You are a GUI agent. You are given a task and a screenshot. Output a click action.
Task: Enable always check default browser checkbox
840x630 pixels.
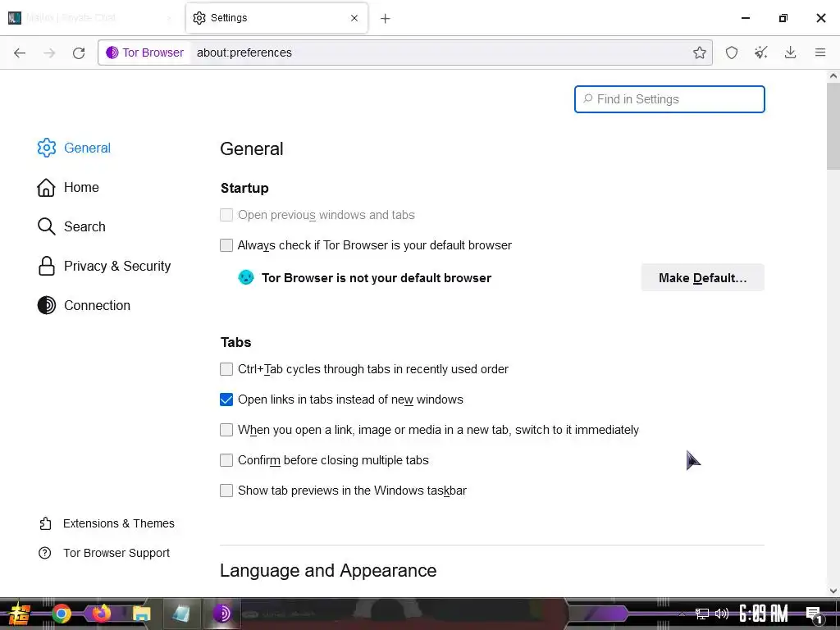click(226, 245)
